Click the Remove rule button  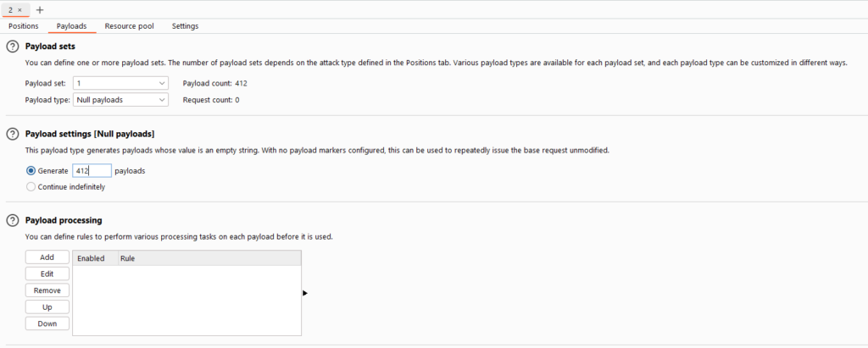click(x=47, y=290)
